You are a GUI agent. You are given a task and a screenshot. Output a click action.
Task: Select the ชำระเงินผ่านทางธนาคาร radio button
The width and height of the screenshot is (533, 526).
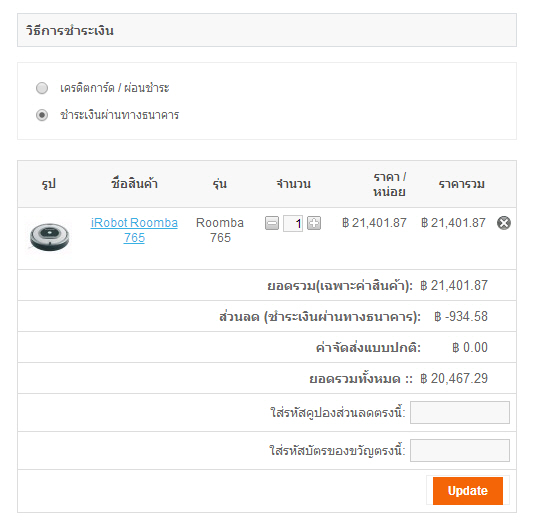click(42, 115)
